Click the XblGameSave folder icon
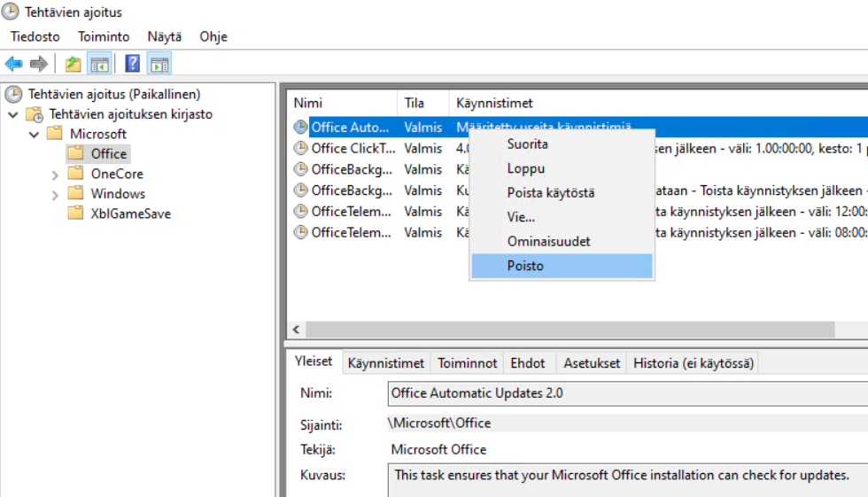868x497 pixels. point(76,214)
